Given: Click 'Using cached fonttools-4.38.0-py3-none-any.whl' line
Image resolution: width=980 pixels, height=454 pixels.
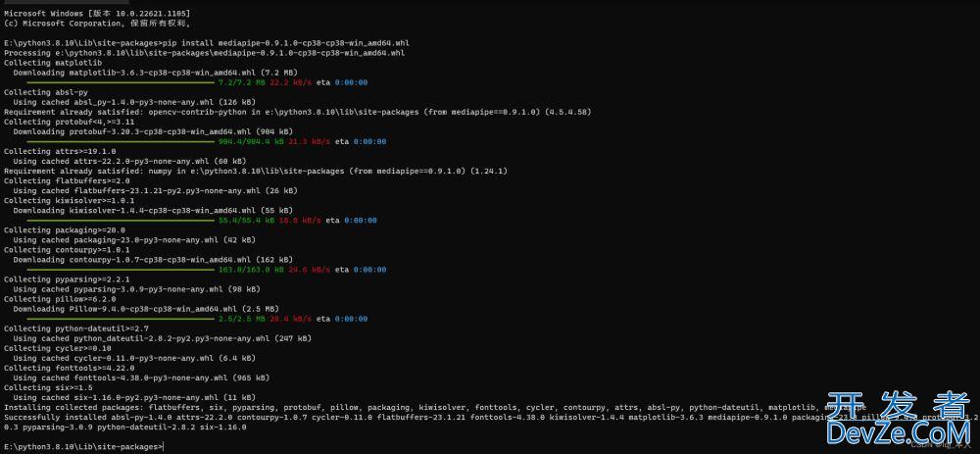Looking at the screenshot, I should (x=141, y=378).
